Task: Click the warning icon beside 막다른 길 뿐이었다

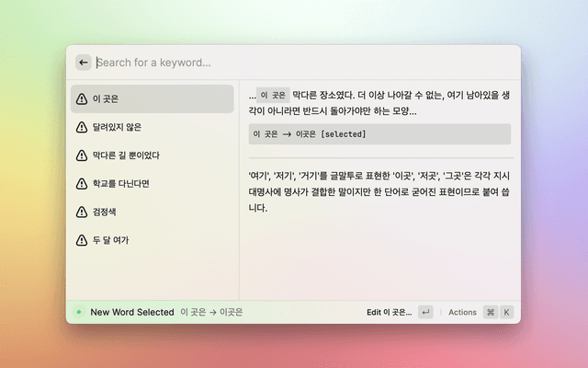Action: tap(82, 155)
